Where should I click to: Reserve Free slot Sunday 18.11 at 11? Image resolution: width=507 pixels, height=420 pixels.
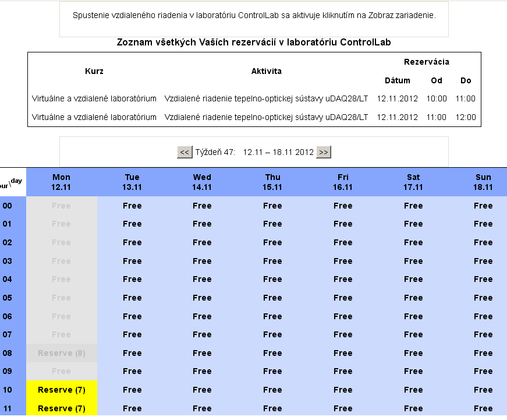(483, 408)
